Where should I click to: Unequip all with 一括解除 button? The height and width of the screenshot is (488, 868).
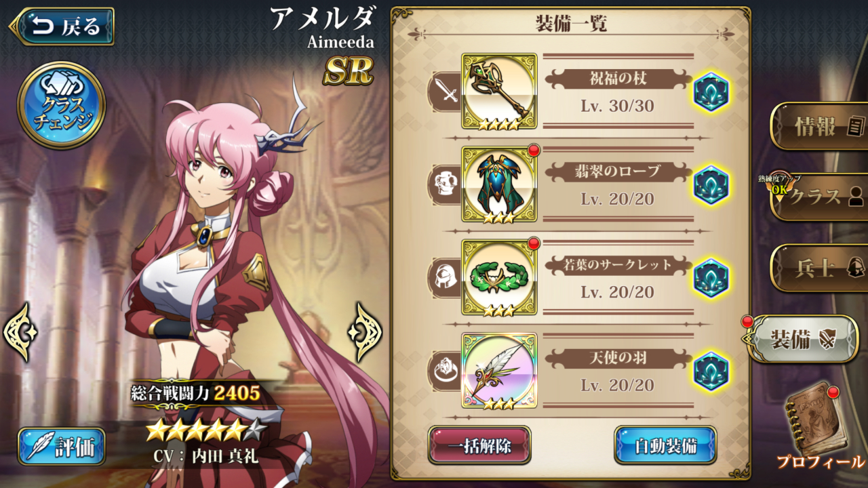point(479,445)
